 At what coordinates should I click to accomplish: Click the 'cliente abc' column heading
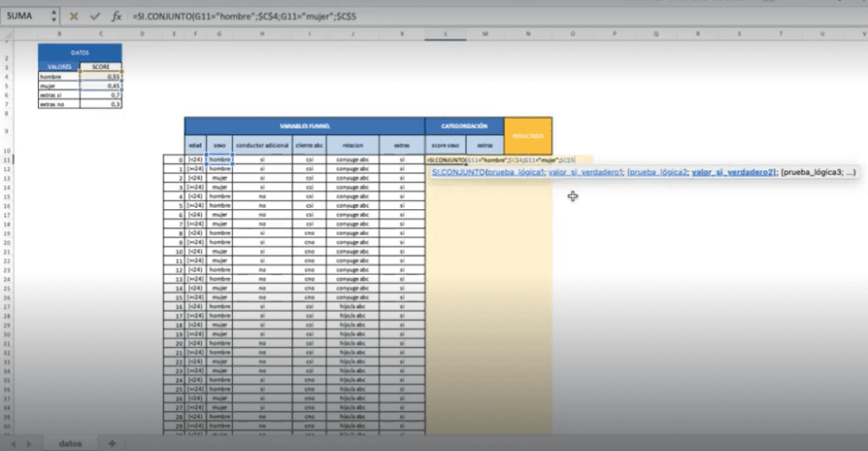[309, 145]
